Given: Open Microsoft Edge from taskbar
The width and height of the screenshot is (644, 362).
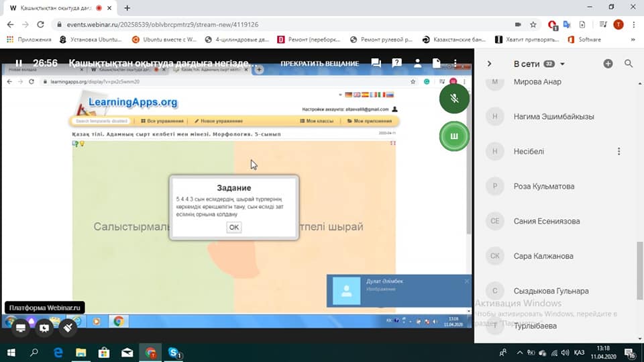Looking at the screenshot, I should [58, 353].
